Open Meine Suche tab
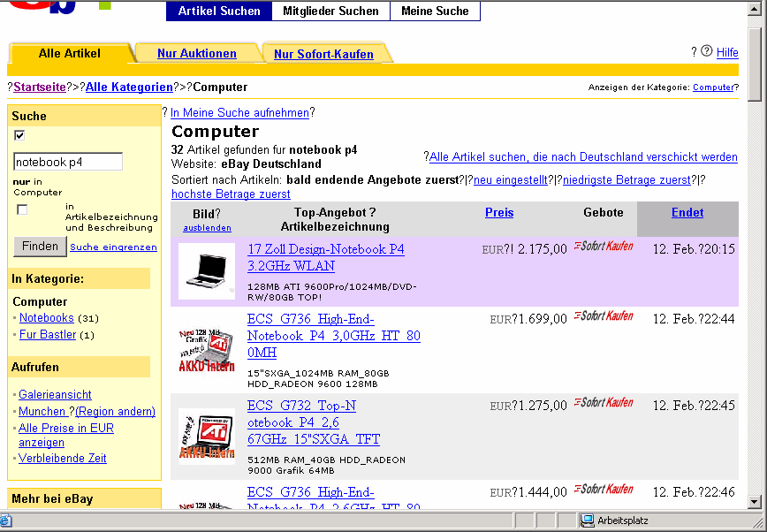Screen dimensions: 767x532 click(435, 11)
